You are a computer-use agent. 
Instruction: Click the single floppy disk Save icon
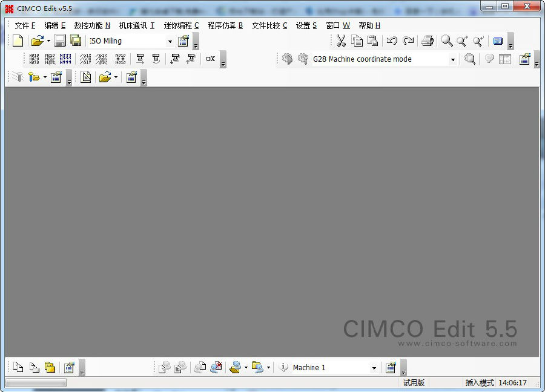(60, 41)
